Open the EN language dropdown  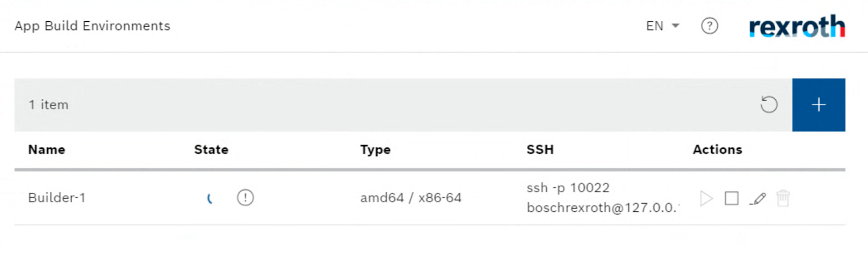point(662,26)
